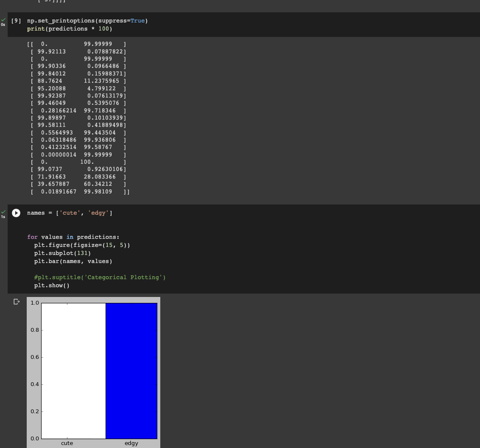This screenshot has height=448, width=480.
Task: Click the output row starting 95.20088
Action: pyautogui.click(x=78, y=89)
